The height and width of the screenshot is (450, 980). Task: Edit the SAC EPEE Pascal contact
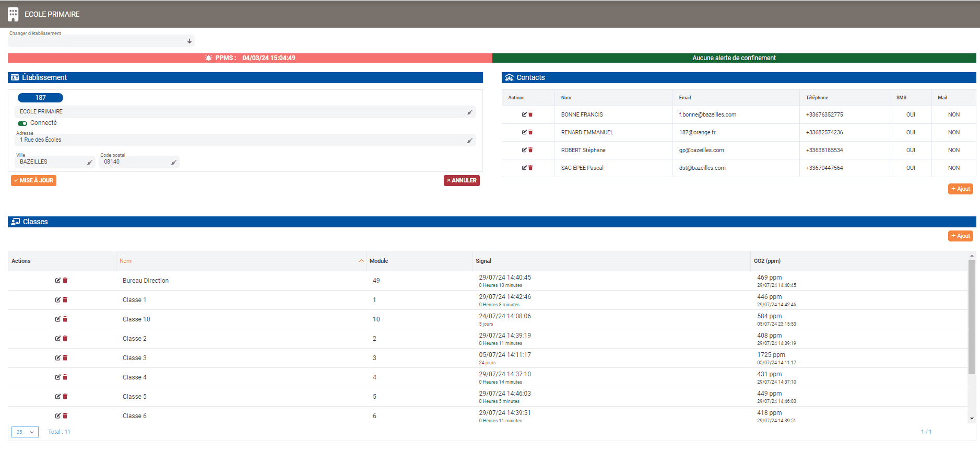tap(524, 168)
